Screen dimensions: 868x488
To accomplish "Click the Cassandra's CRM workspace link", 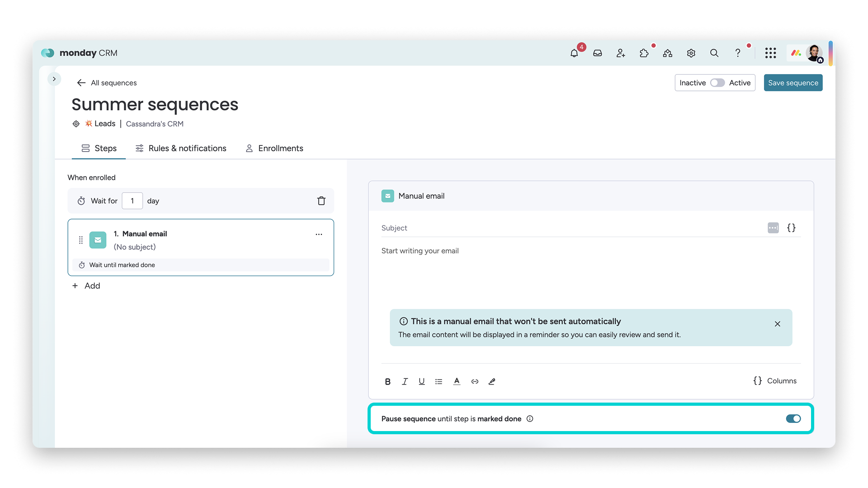I will click(155, 124).
